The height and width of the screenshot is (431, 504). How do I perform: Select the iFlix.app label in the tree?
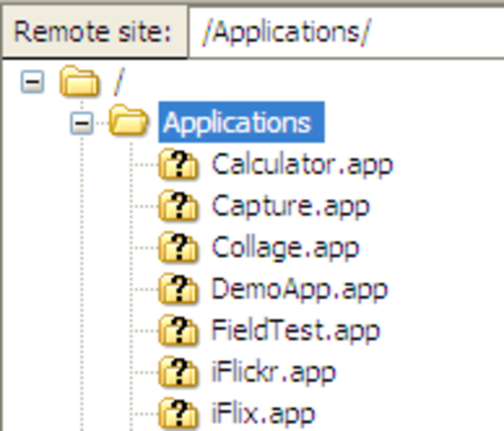[263, 412]
